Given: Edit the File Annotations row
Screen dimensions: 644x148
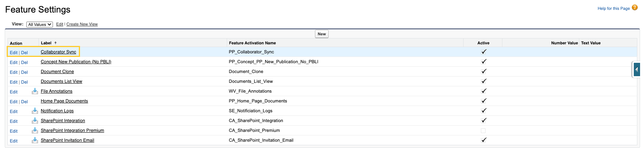Looking at the screenshot, I should [x=14, y=92].
